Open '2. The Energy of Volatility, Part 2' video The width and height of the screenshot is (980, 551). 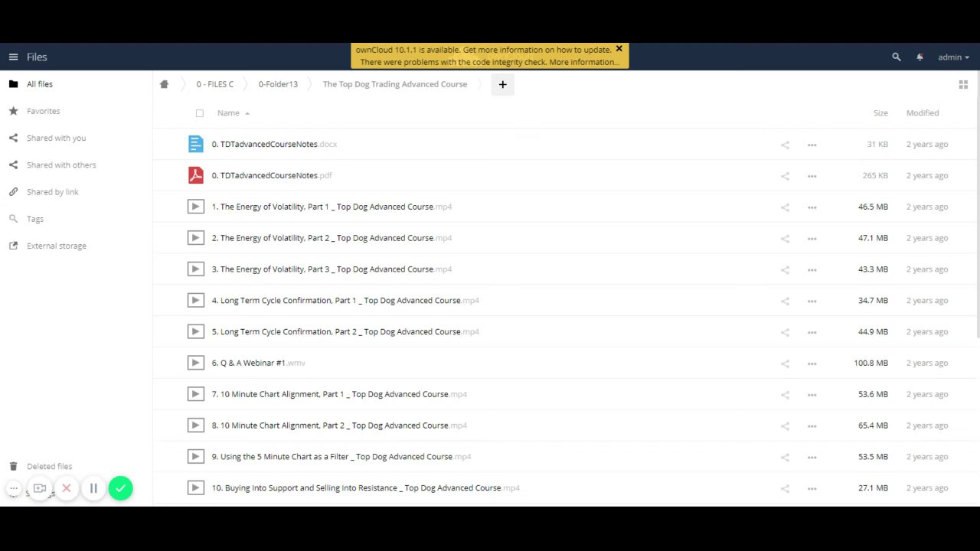click(332, 238)
